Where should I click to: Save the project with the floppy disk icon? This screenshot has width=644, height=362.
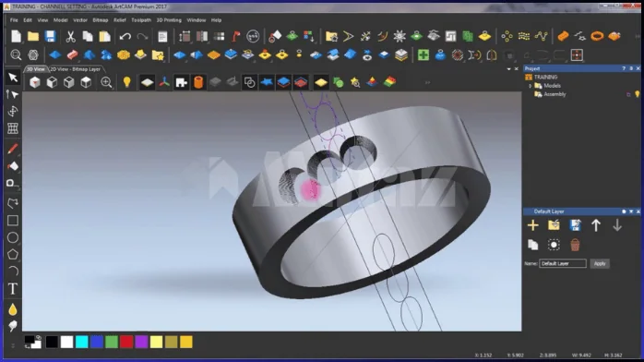[50, 37]
